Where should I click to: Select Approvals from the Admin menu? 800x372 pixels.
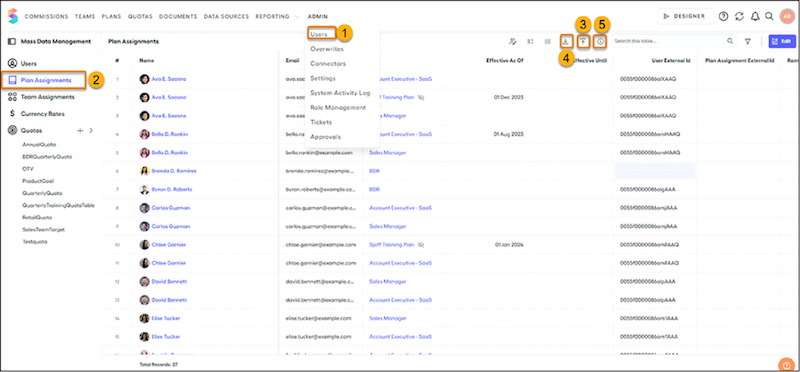326,137
